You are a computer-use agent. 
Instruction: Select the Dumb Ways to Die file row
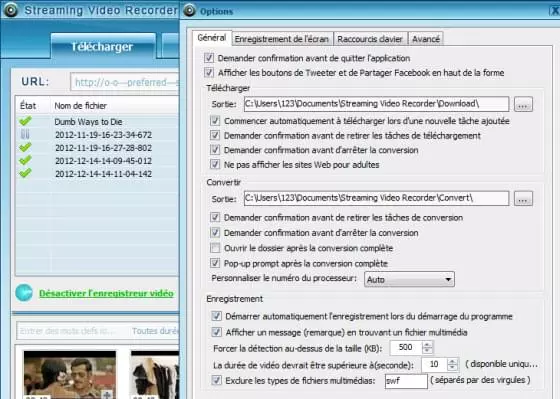[97, 121]
